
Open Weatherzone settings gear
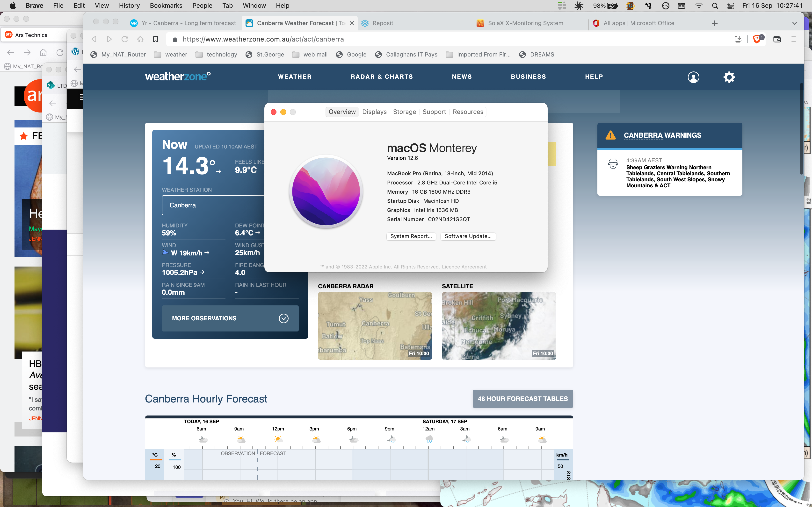coord(729,77)
